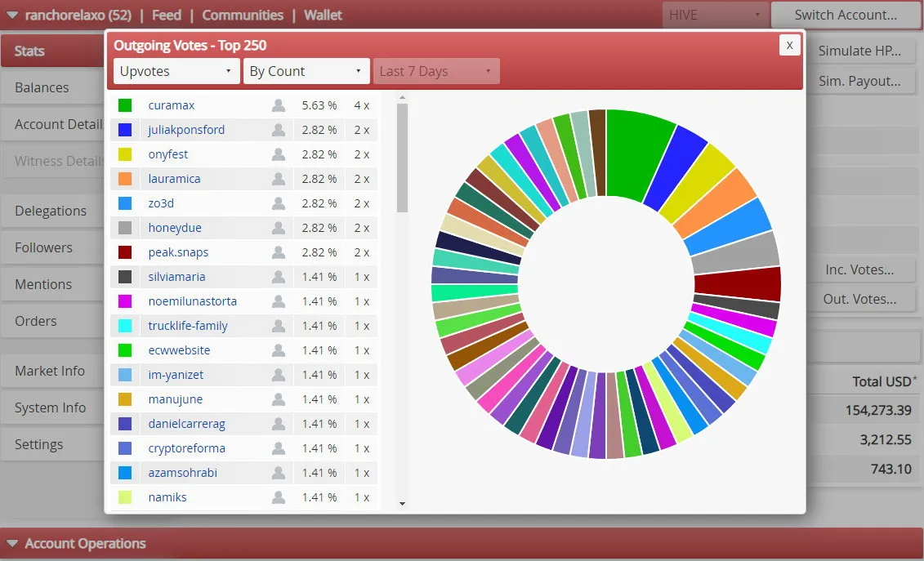
Task: Open the peak.snaps account link
Action: pyautogui.click(x=178, y=252)
